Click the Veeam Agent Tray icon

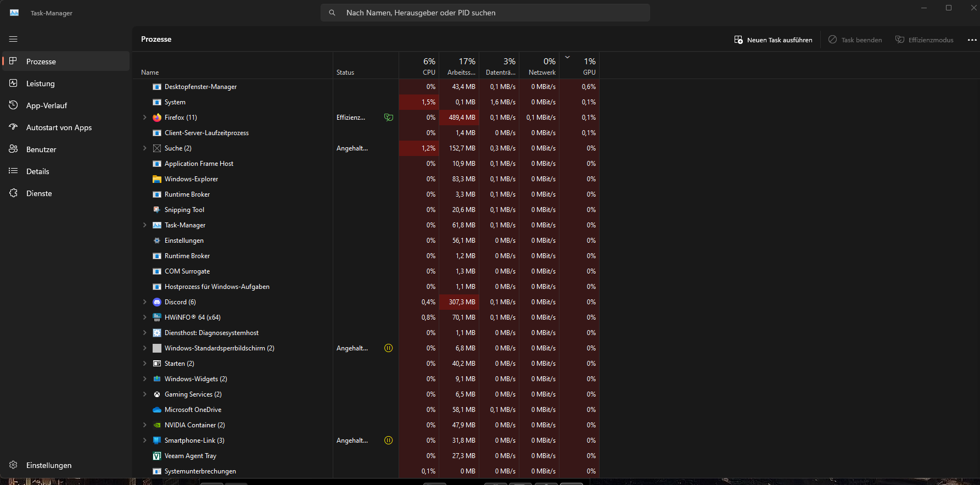coord(157,456)
